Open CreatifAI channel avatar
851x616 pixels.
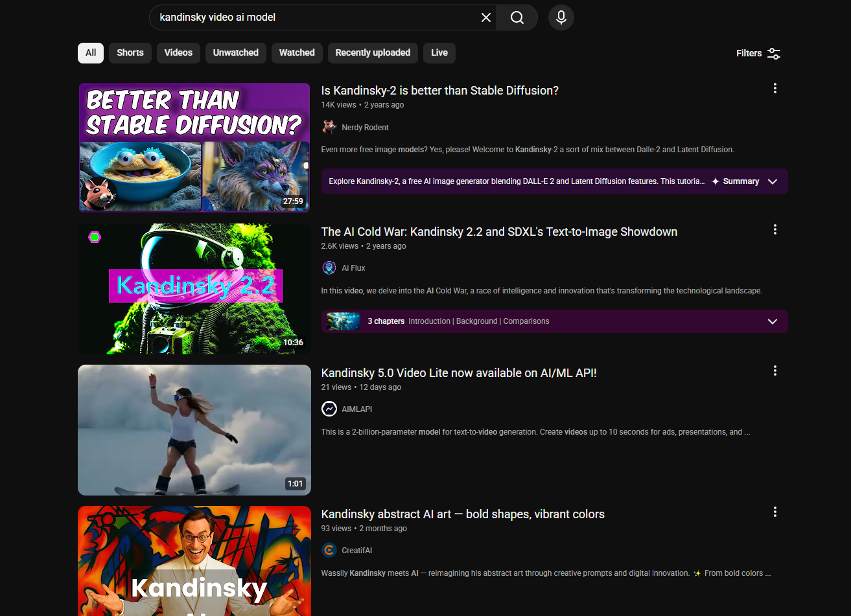tap(329, 551)
